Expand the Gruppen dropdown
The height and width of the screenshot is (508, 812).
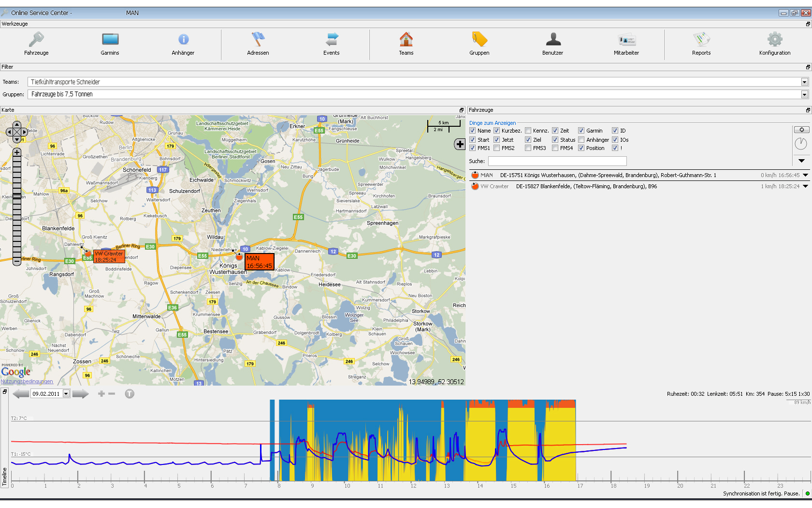click(x=804, y=94)
